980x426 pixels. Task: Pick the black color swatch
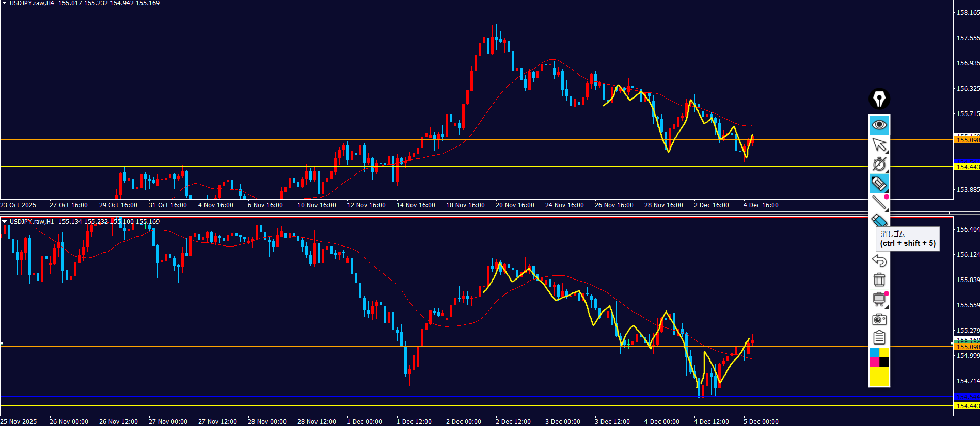(x=884, y=362)
